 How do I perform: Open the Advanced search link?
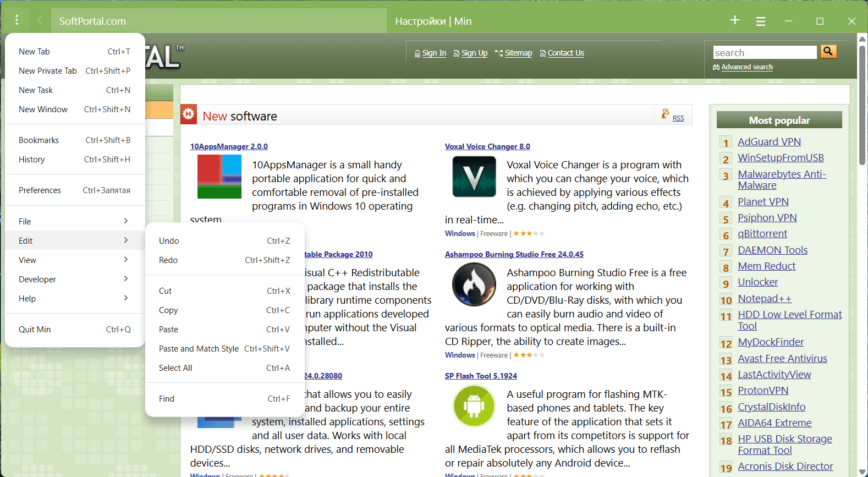pos(747,67)
